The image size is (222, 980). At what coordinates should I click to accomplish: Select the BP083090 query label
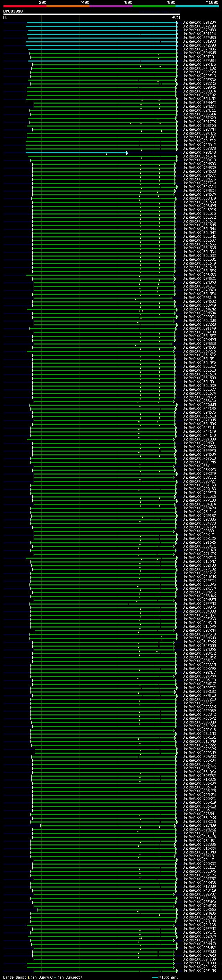13,11
